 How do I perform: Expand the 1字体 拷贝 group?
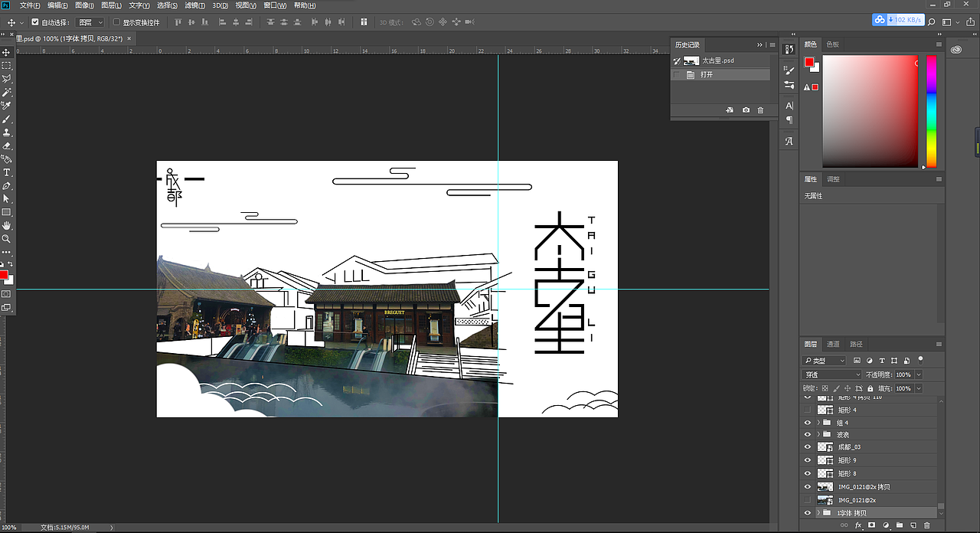[818, 513]
